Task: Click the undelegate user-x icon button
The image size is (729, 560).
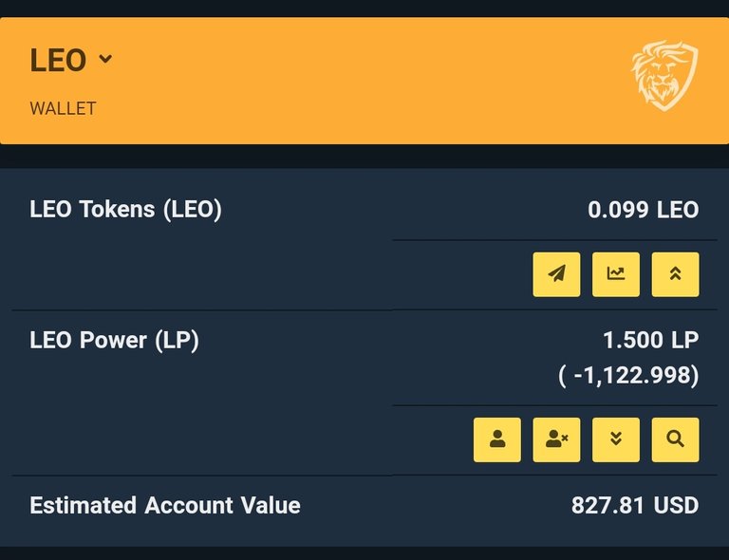Action: point(556,439)
